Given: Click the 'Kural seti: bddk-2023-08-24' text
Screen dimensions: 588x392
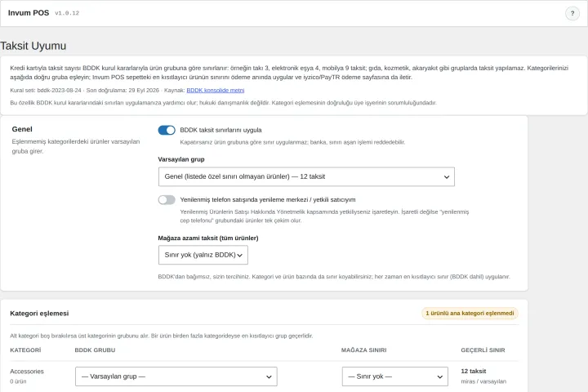Looking at the screenshot, I should pyautogui.click(x=46, y=91).
